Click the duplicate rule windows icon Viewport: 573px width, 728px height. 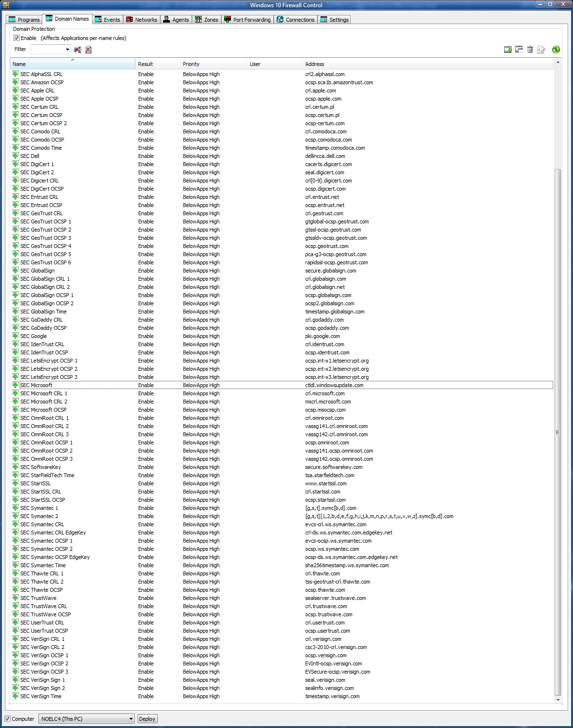coord(519,50)
